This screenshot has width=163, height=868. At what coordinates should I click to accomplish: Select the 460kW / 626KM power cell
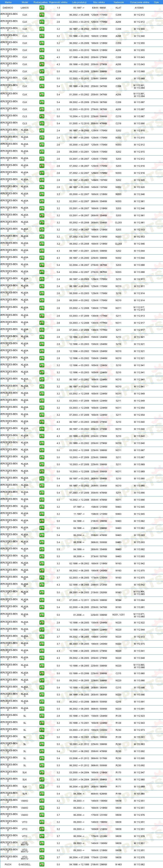pos(99,793)
